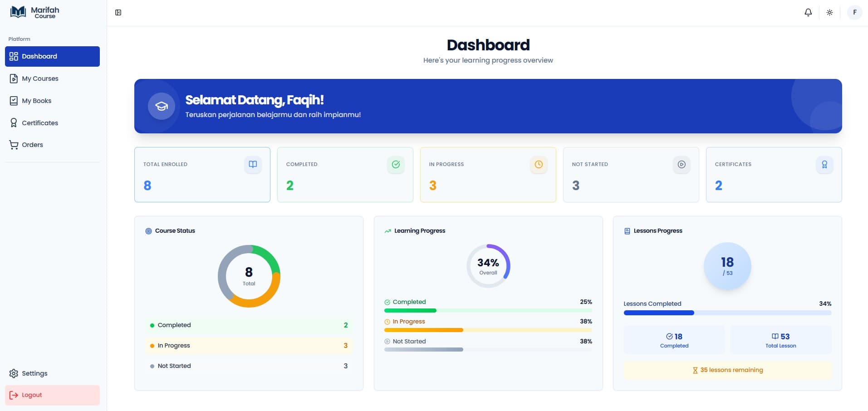This screenshot has height=411, width=868.
Task: Click the Dashboard page title
Action: (x=488, y=45)
